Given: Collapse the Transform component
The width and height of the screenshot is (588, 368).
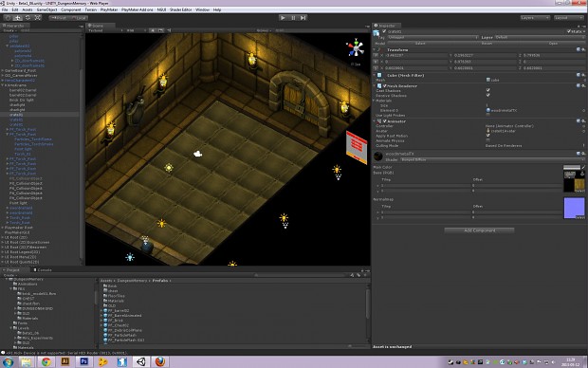Looking at the screenshot, I should click(375, 49).
